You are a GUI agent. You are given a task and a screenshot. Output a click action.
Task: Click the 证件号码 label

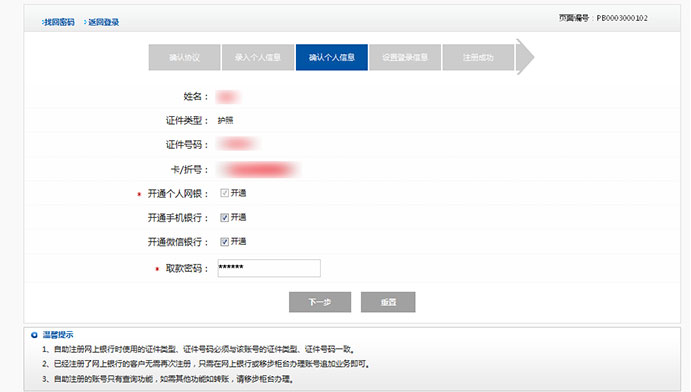[187, 144]
